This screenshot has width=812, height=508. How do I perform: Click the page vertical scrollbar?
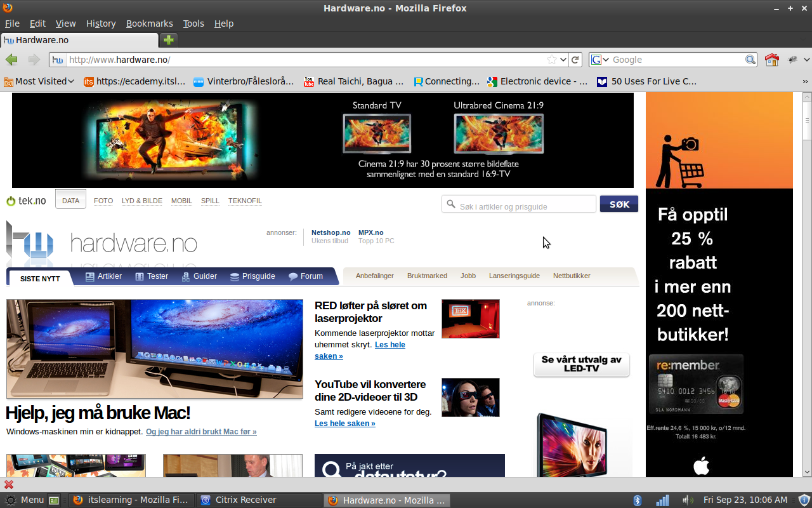(807, 284)
